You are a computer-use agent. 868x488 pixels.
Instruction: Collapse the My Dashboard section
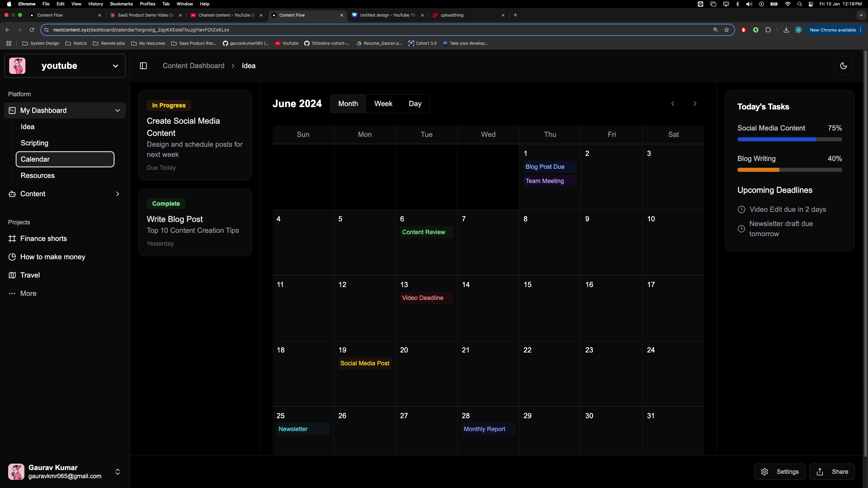tap(117, 110)
